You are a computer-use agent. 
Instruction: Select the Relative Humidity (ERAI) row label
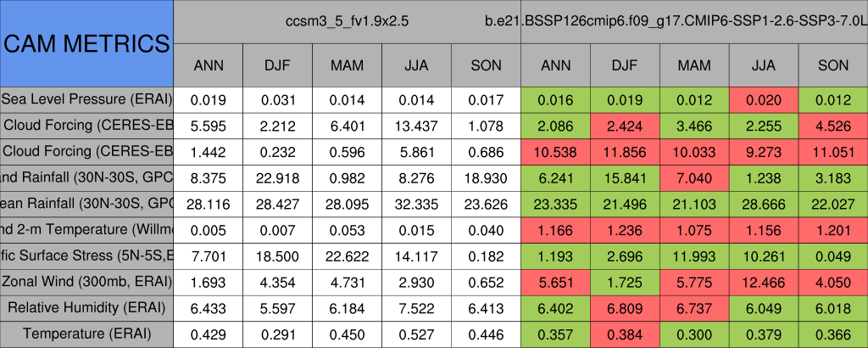pyautogui.click(x=86, y=307)
